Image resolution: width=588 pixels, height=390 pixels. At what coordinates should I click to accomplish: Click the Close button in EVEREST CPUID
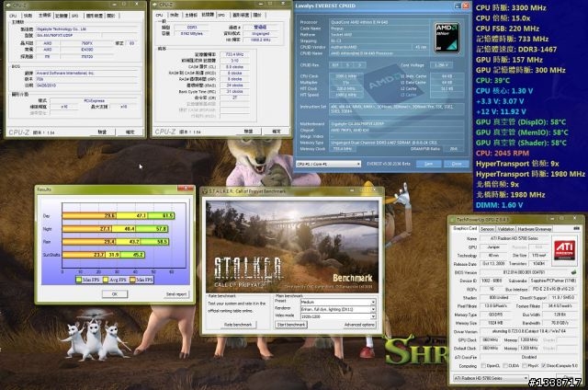(457, 164)
